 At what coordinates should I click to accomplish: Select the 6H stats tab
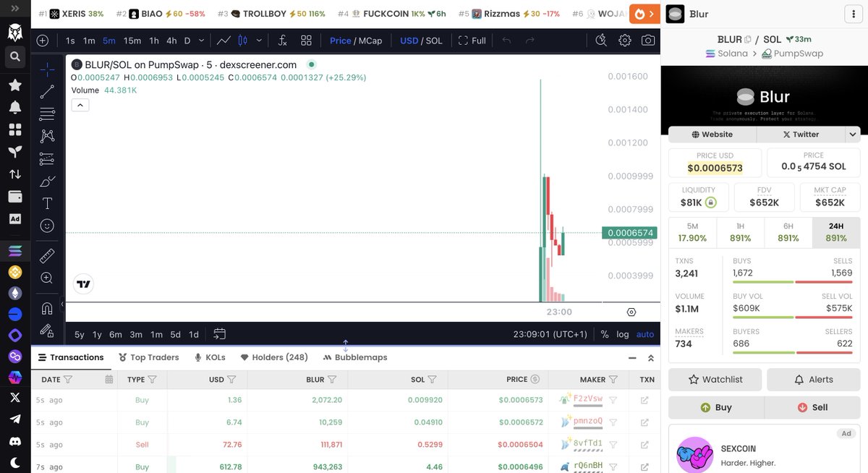788,232
